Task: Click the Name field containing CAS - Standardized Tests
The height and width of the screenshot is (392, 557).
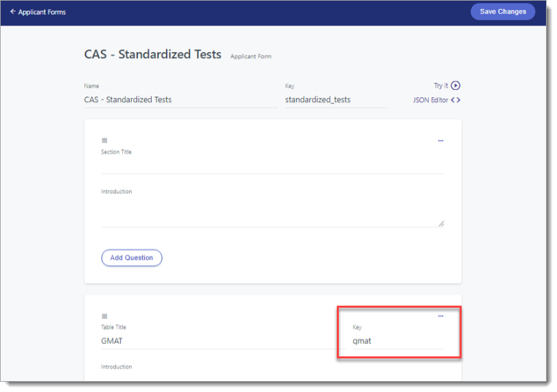Action: click(180, 100)
